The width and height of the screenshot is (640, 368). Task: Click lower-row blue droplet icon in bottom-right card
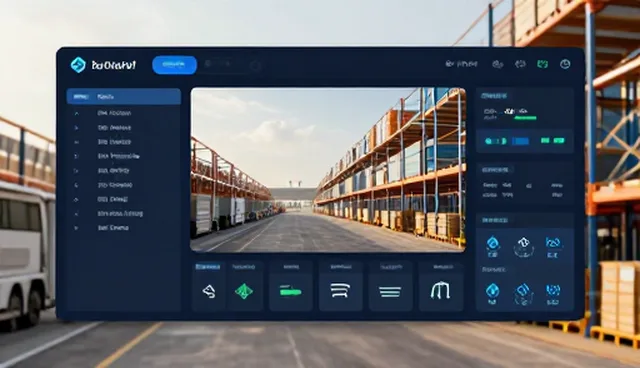click(x=493, y=291)
